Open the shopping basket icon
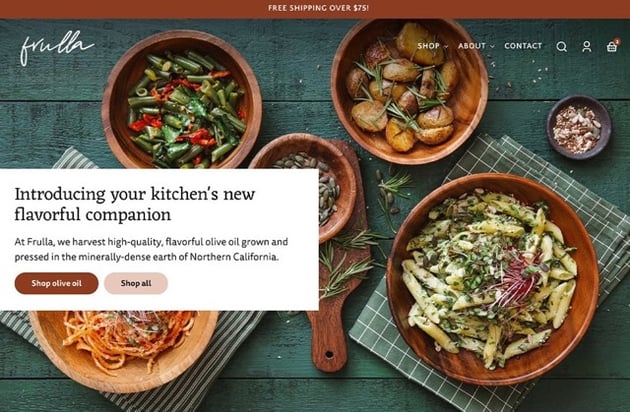This screenshot has width=630, height=412. pyautogui.click(x=612, y=47)
